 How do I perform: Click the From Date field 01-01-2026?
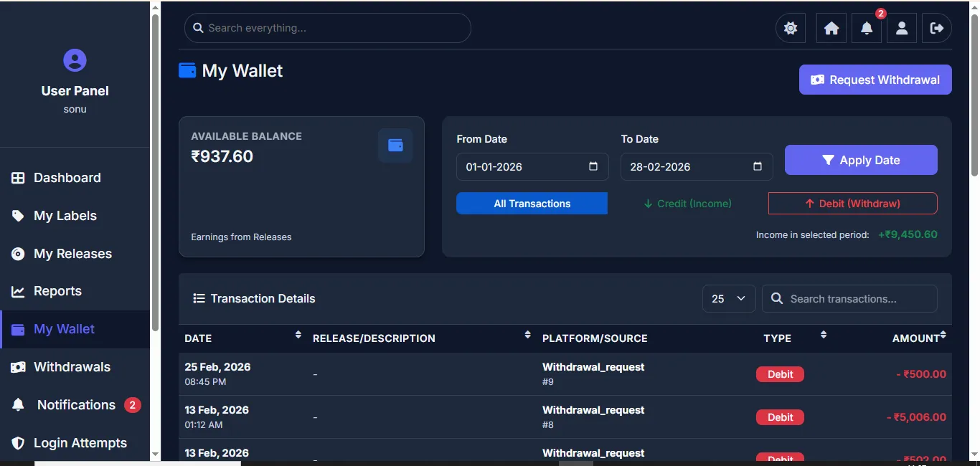pyautogui.click(x=532, y=166)
